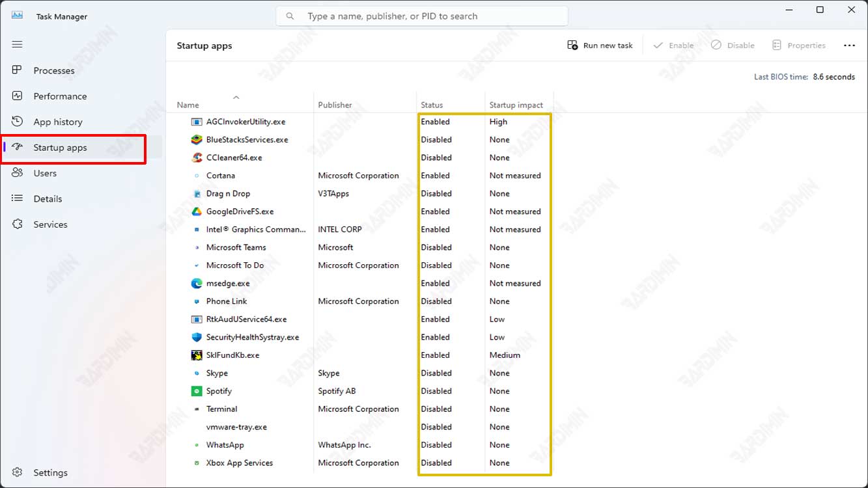Click the Task Manager title bar icon
868x488 pixels.
[18, 16]
